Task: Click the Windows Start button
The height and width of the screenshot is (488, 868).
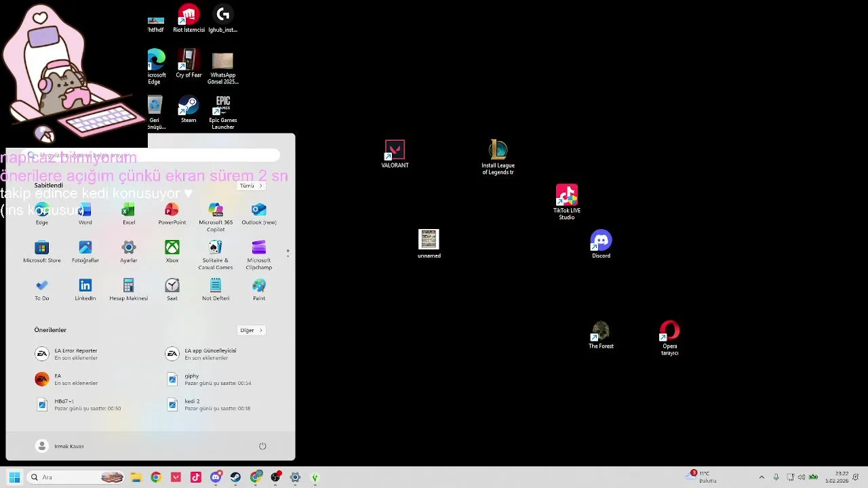Action: 14,477
